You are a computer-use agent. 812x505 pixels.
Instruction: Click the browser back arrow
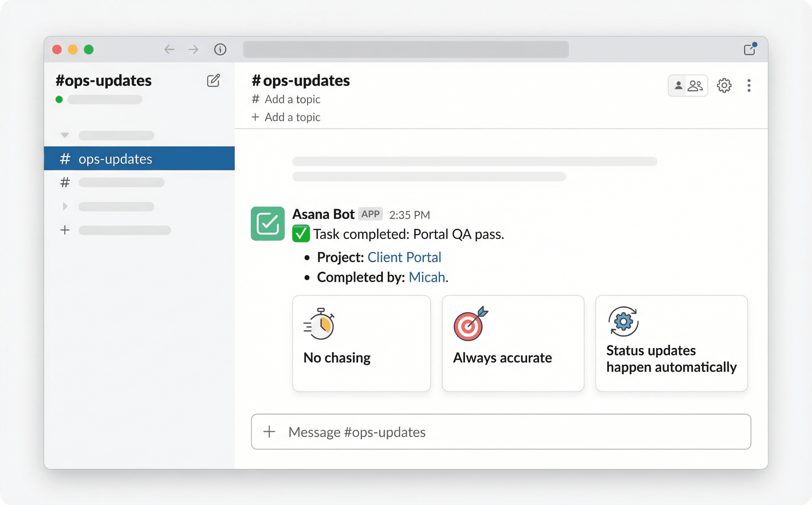click(x=170, y=50)
